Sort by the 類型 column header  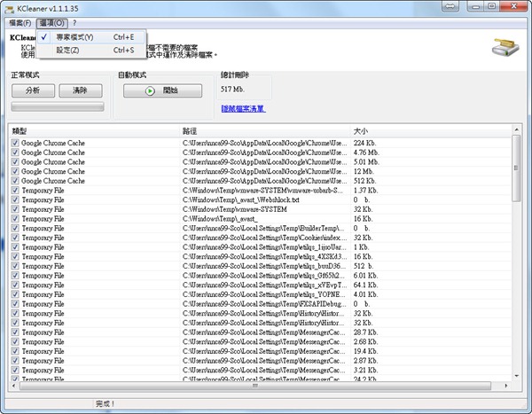tap(94, 131)
